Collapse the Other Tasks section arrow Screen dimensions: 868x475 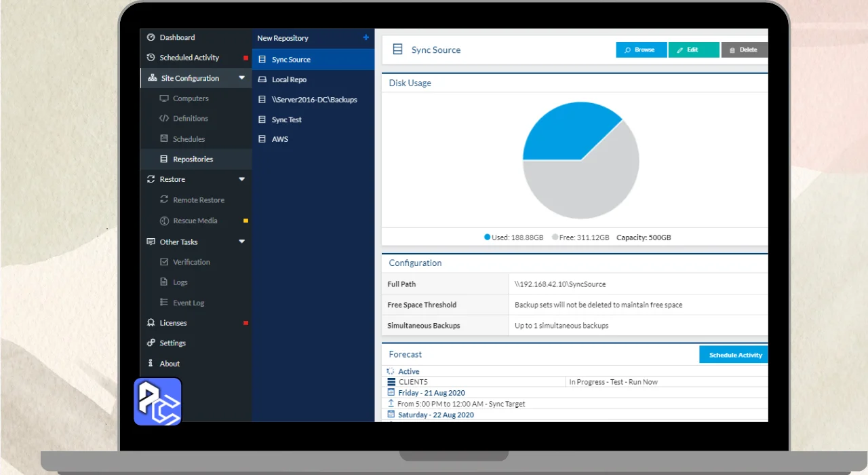click(x=242, y=242)
